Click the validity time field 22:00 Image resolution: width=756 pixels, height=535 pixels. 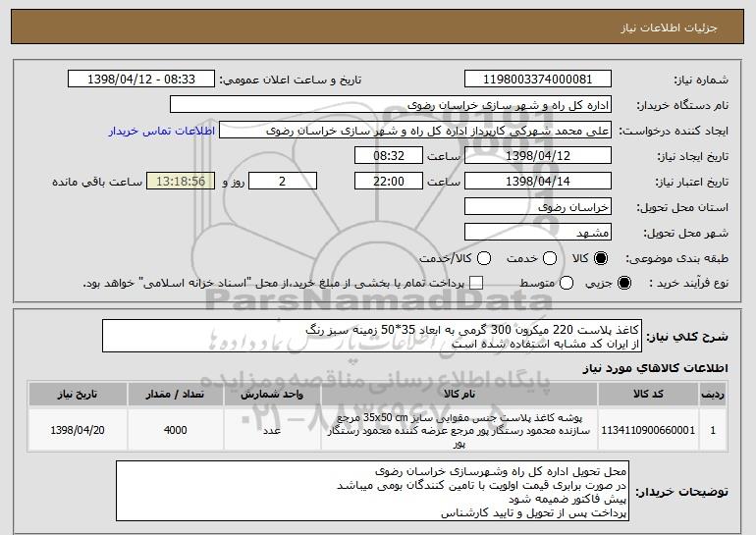389,182
